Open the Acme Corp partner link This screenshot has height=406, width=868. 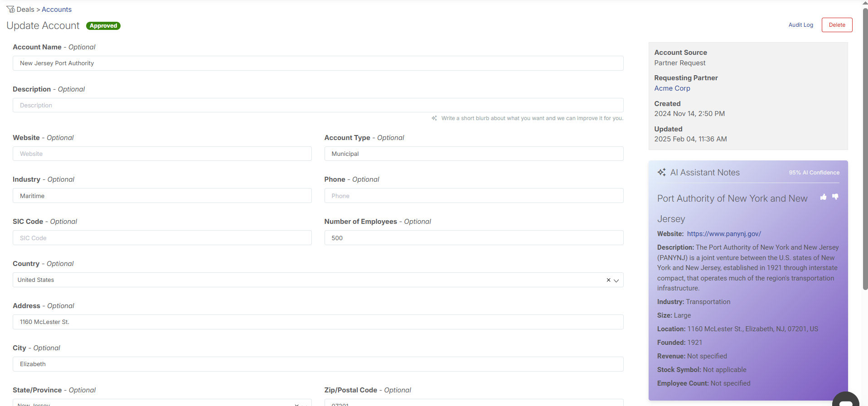[x=672, y=88]
